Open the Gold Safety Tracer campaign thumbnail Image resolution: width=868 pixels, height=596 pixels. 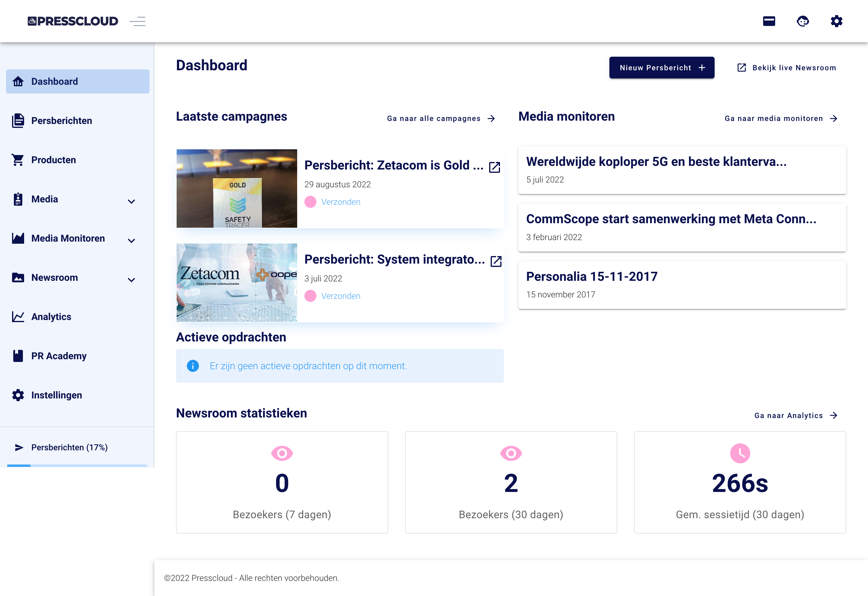[236, 189]
